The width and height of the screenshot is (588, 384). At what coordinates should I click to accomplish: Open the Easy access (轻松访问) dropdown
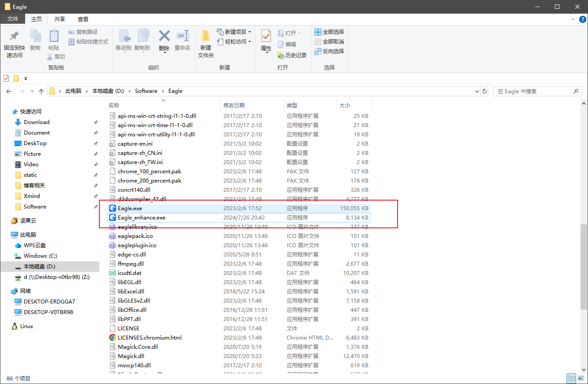(x=234, y=42)
